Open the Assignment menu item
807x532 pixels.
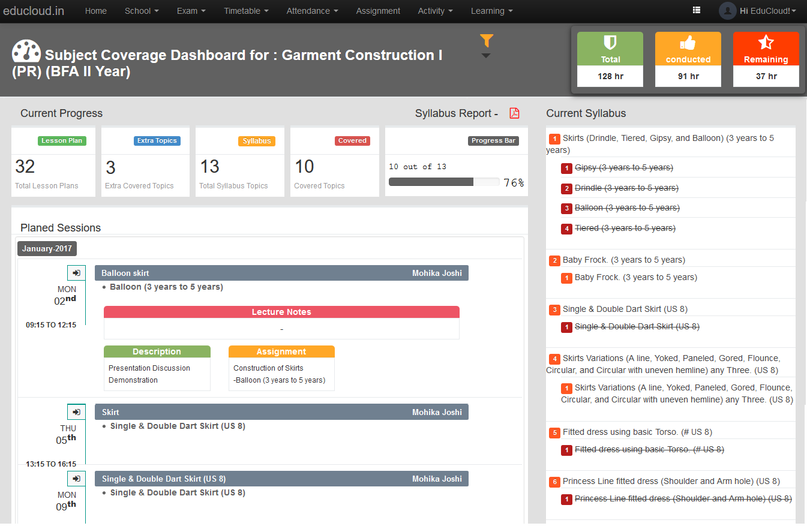click(378, 11)
